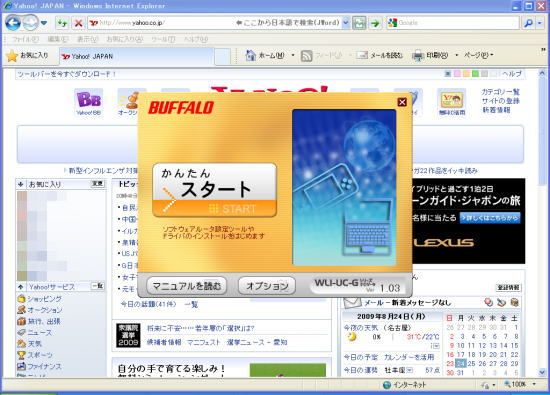Close the BUFFALO installer dialog
Image resolution: width=550 pixels, height=395 pixels.
(x=402, y=102)
